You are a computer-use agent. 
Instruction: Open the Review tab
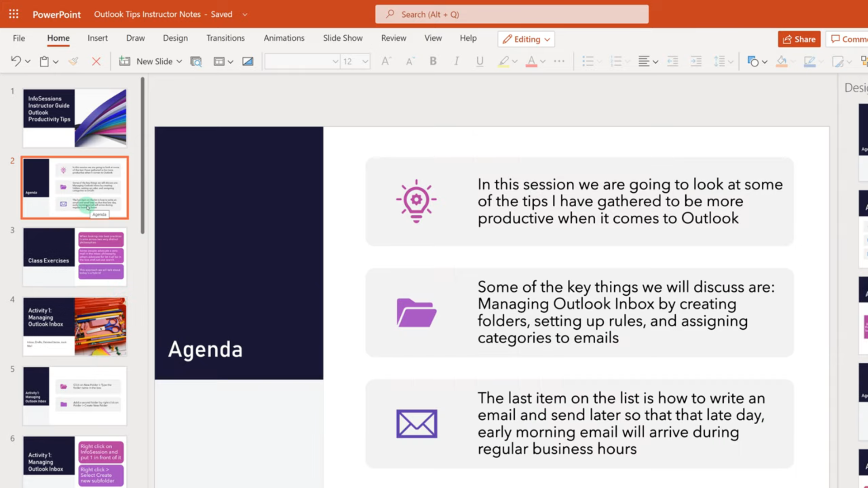394,38
